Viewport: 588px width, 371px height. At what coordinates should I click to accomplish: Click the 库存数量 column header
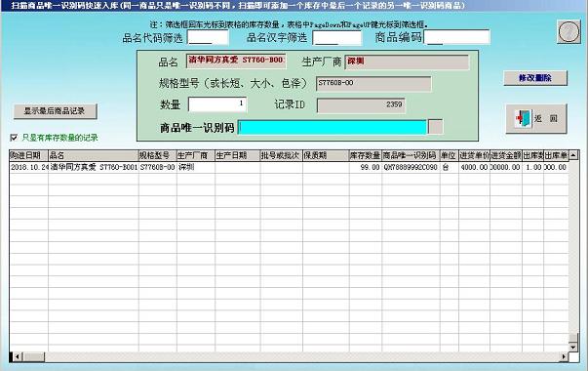click(366, 155)
